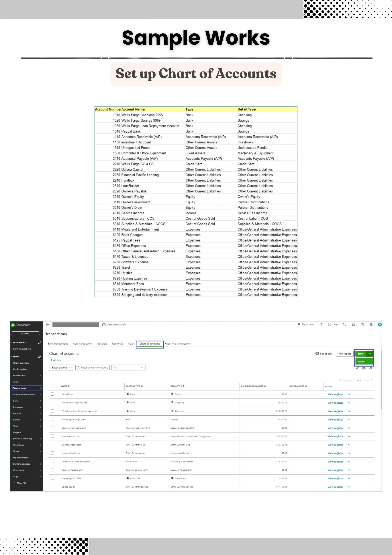392x555 pixels.
Task: Switch to App transactions tab
Action: [82, 343]
